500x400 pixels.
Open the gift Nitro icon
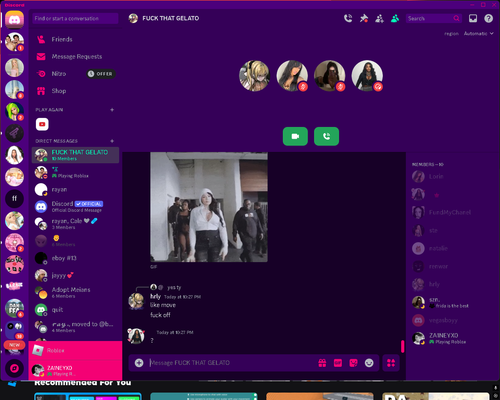click(322, 363)
